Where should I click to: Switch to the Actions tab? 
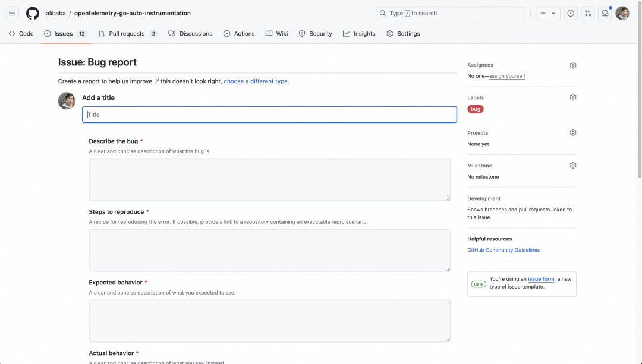[239, 33]
